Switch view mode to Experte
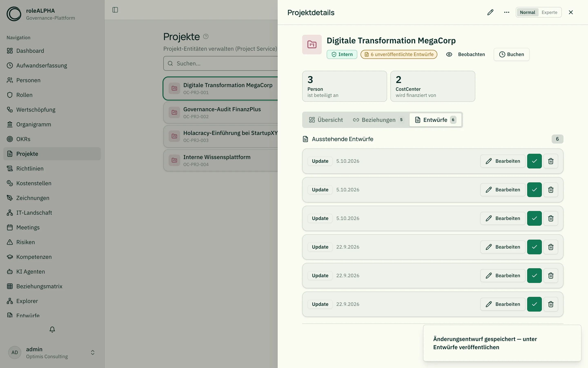Image resolution: width=588 pixels, height=368 pixels. click(549, 12)
